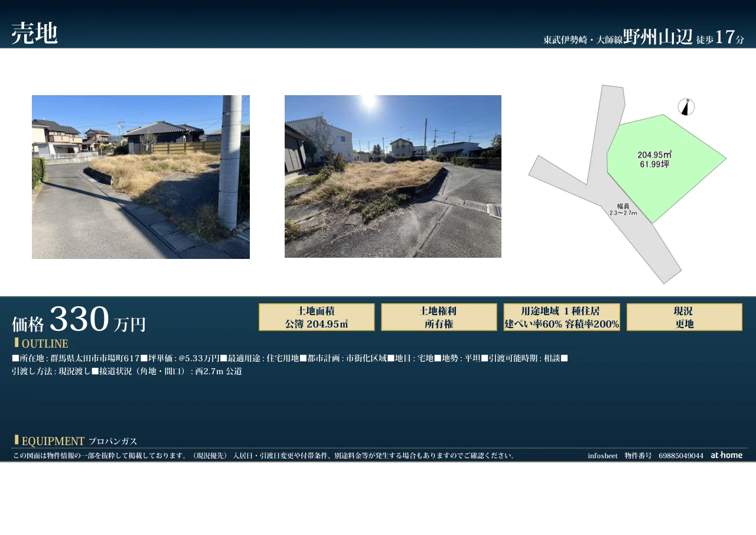Open the right vacant lot photo
Viewport: 756px width, 535px height.
tap(393, 176)
